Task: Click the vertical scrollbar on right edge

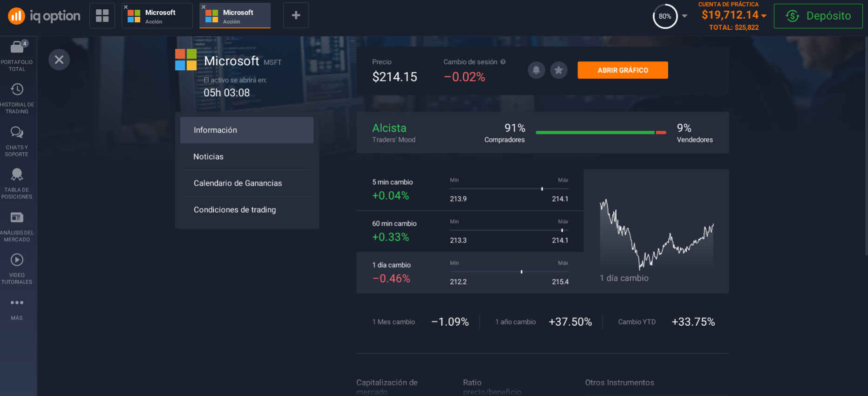Action: (x=866, y=146)
